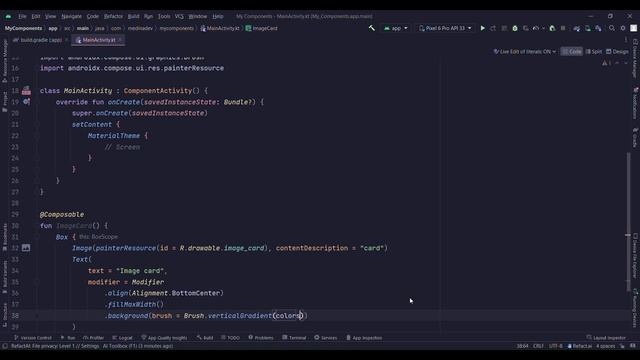Switch editor to Split view mode

(594, 51)
